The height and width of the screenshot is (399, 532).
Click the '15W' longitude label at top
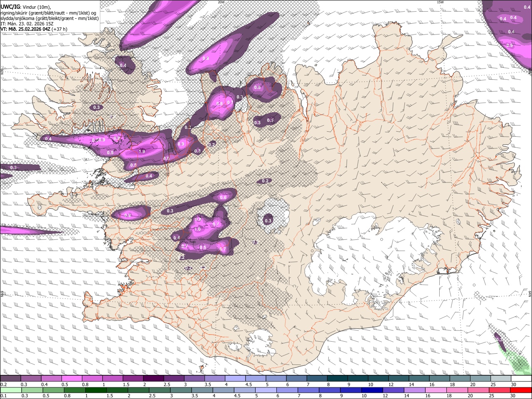pyautogui.click(x=440, y=2)
